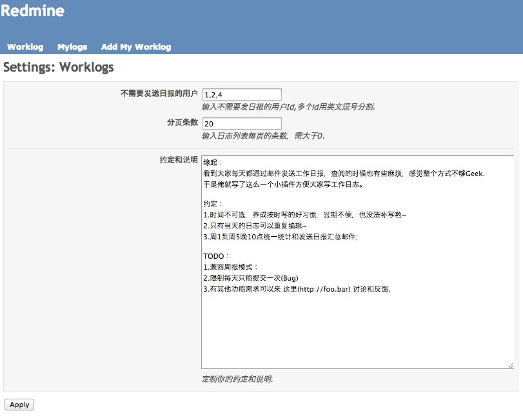Viewport: 523px width, 420px height.
Task: Switch to the Mylogs tab
Action: (72, 46)
